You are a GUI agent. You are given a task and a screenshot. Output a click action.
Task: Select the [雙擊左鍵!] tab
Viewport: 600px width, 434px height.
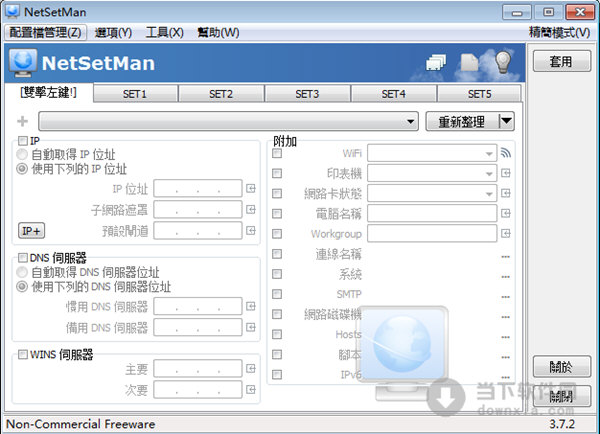click(x=49, y=92)
